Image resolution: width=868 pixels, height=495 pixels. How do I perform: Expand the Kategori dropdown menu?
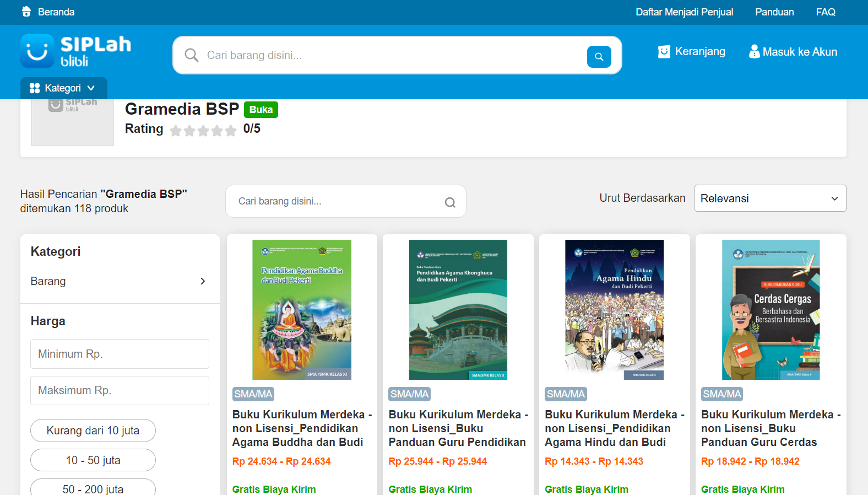tap(64, 88)
